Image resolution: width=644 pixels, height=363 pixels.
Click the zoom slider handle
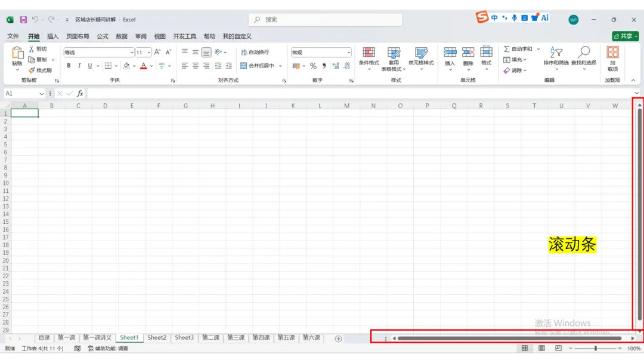(x=596, y=348)
